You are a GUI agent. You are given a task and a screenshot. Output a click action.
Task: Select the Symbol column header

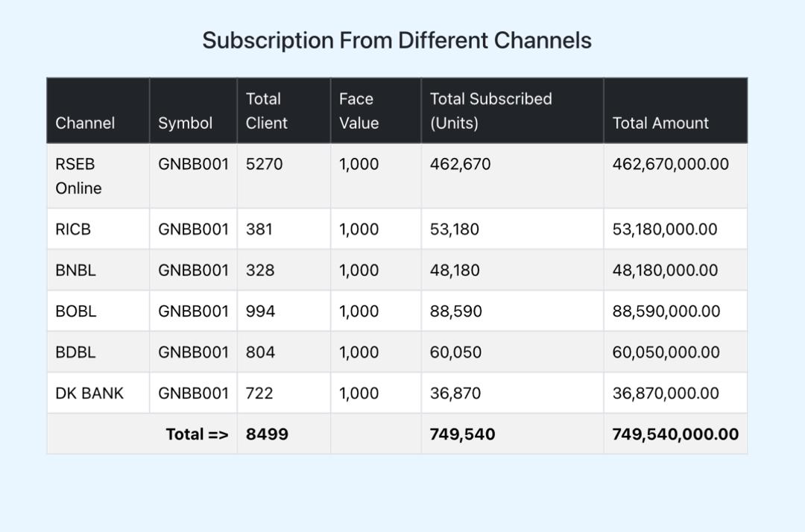point(185,123)
